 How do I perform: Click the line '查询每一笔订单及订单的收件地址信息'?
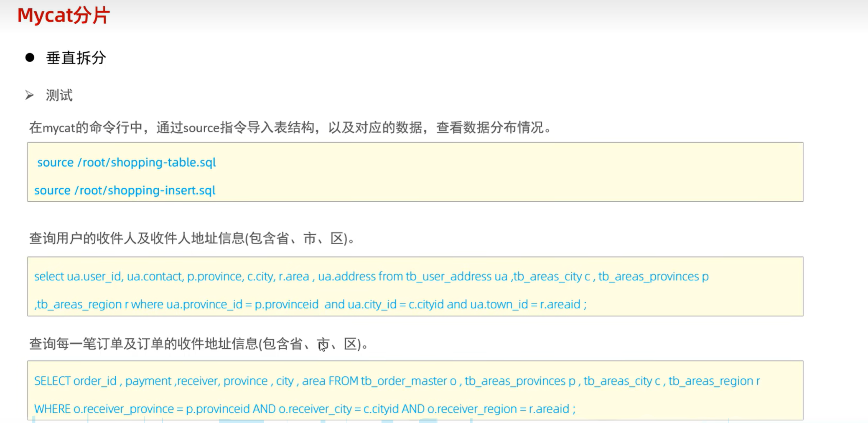(199, 344)
